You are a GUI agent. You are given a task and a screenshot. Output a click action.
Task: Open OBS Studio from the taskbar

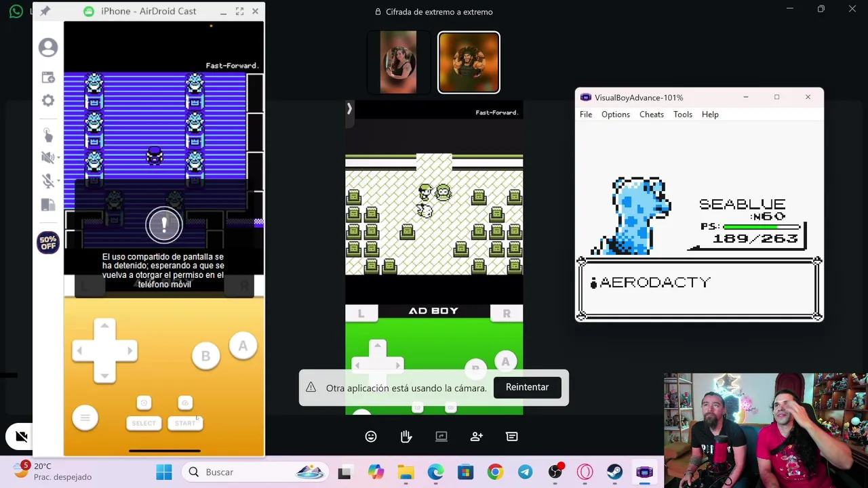point(555,472)
